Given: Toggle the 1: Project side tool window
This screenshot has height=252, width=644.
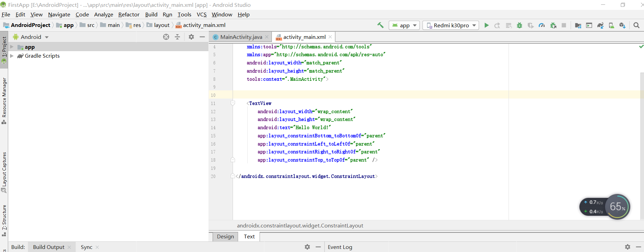Looking at the screenshot, I should [4, 50].
